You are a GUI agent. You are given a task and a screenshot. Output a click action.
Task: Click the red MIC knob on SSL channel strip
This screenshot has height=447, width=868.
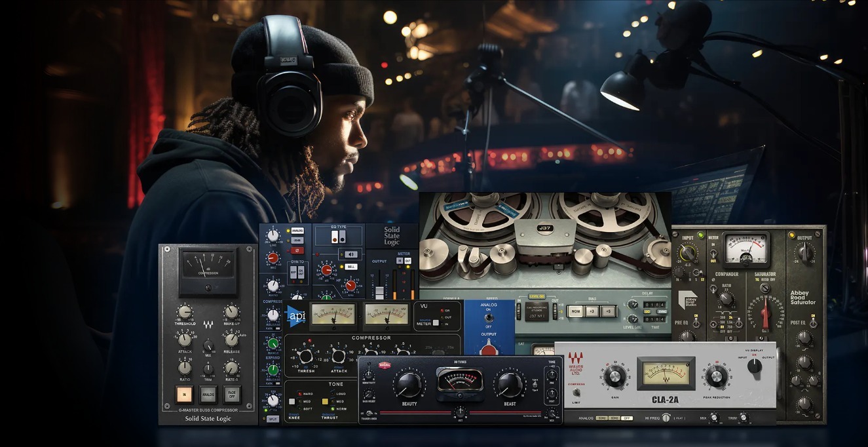273,258
